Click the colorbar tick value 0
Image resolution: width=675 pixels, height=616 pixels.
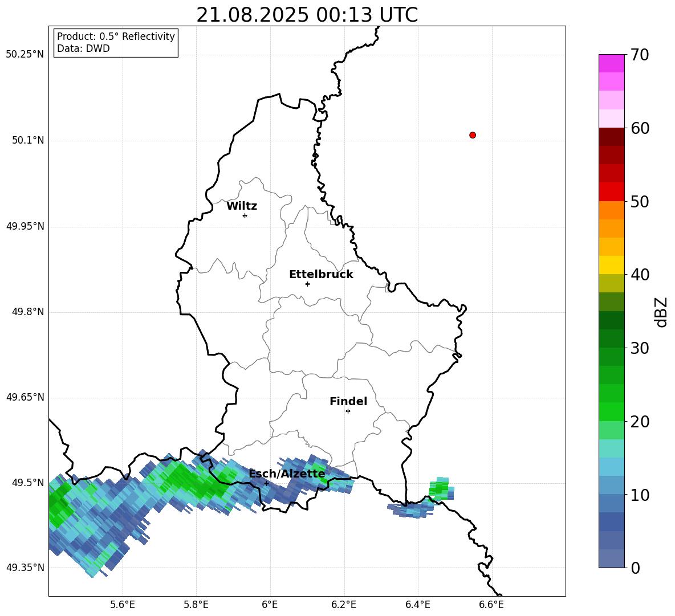point(635,568)
